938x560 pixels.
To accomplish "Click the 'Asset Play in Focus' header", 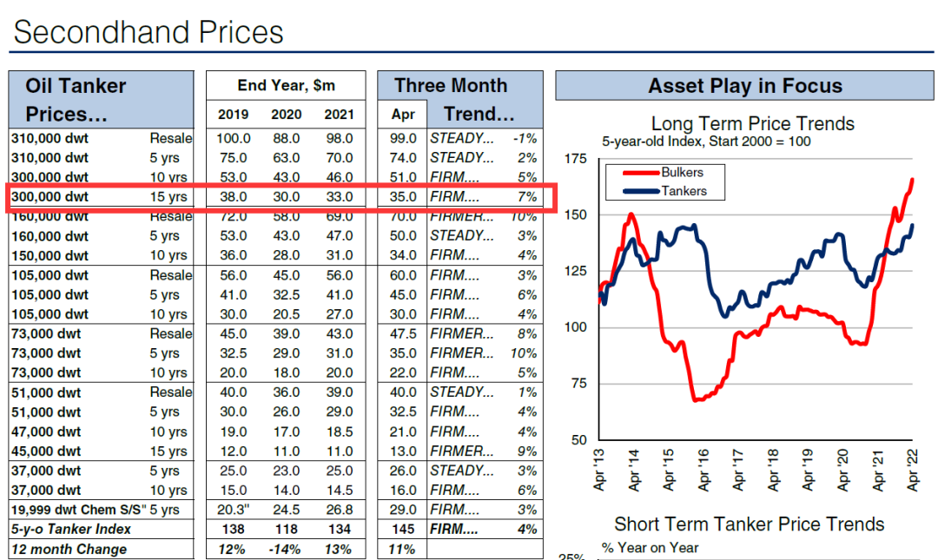I will point(744,86).
